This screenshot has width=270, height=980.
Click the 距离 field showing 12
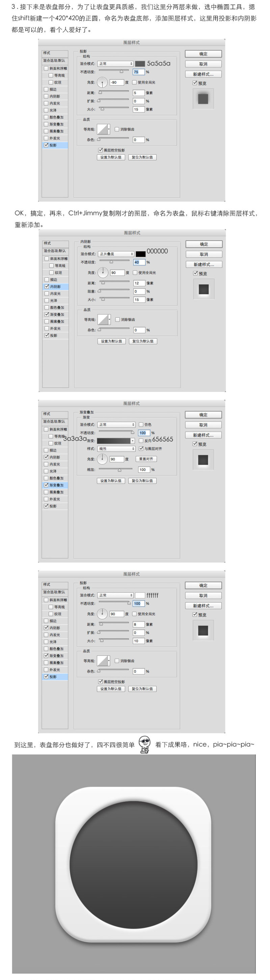(x=139, y=283)
